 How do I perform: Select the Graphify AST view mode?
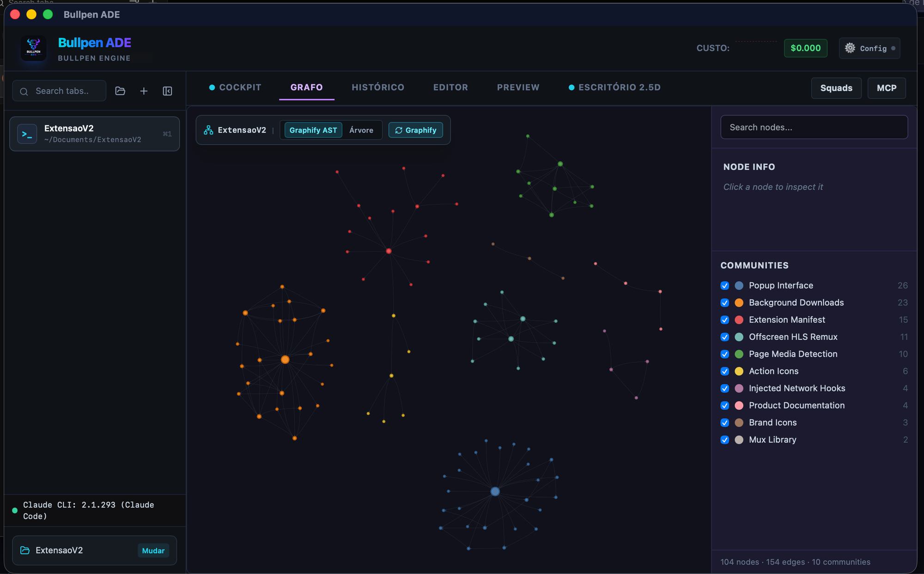point(313,130)
